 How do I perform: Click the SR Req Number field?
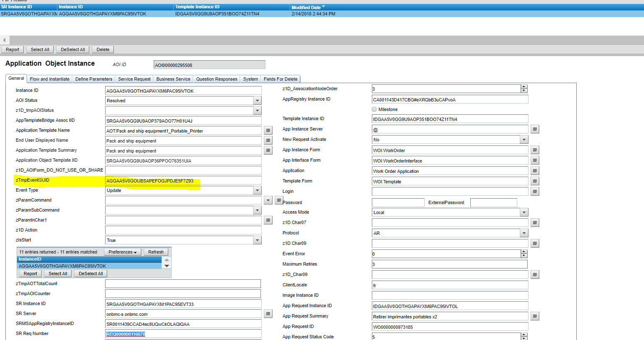[x=183, y=334]
